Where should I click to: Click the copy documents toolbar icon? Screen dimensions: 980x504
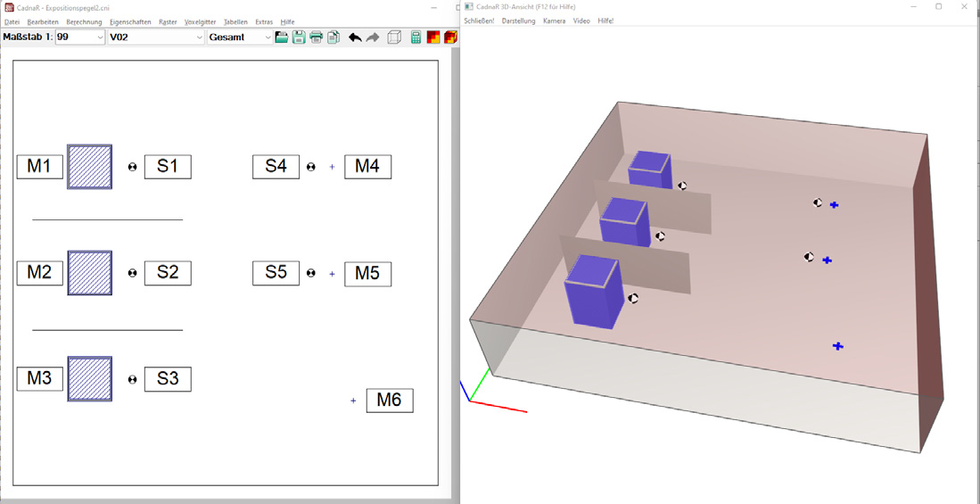pos(334,37)
